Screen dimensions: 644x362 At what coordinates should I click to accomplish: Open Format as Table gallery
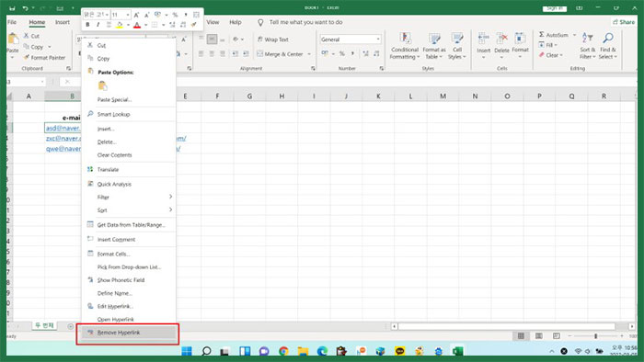click(x=434, y=46)
